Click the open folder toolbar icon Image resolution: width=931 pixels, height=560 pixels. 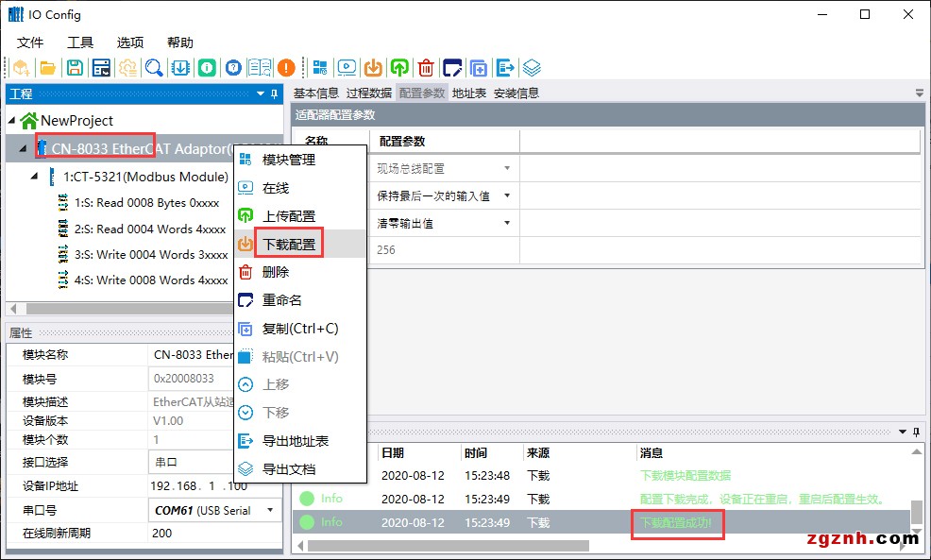pyautogui.click(x=46, y=68)
